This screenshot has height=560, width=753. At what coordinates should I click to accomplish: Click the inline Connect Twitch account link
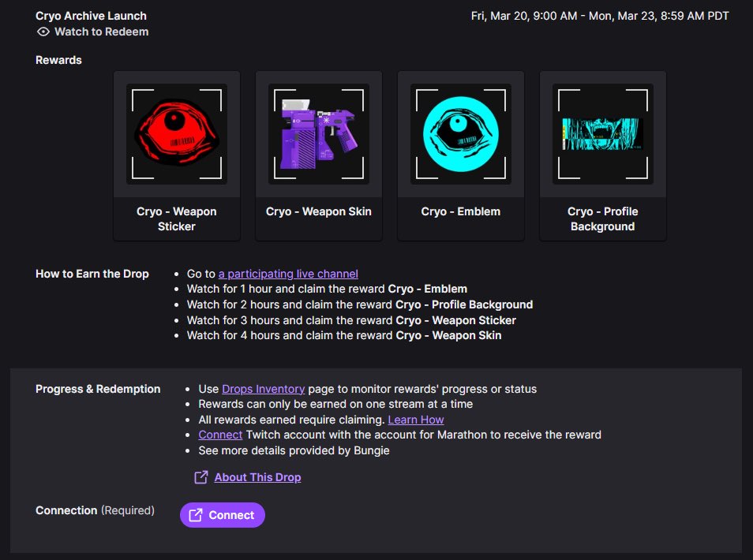[x=220, y=435]
